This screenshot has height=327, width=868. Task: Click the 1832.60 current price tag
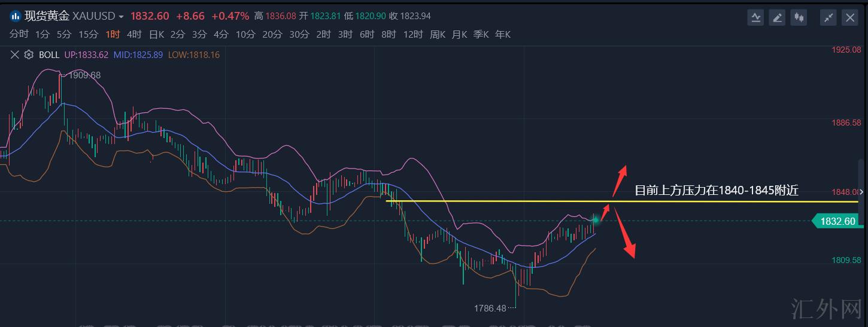[837, 221]
